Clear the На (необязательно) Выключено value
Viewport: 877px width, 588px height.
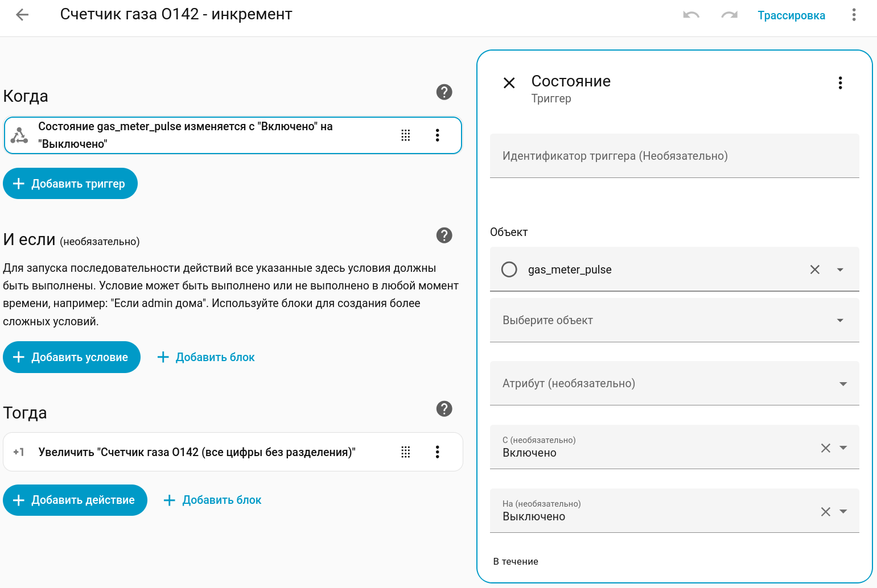click(826, 512)
